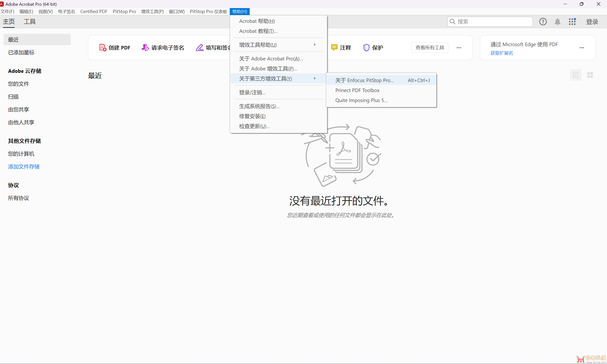Click the Protect (保护) shield icon
This screenshot has height=364, width=607.
(x=366, y=48)
